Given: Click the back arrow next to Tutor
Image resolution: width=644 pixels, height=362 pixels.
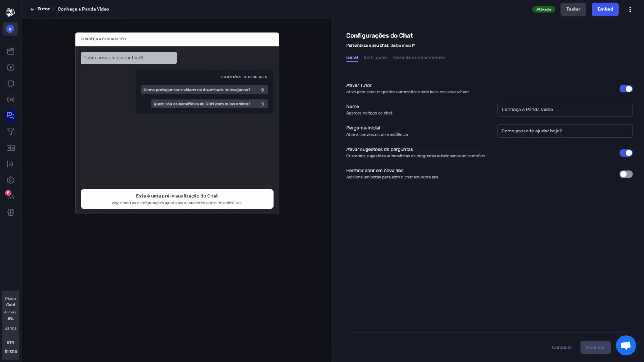Looking at the screenshot, I should 32,9.
